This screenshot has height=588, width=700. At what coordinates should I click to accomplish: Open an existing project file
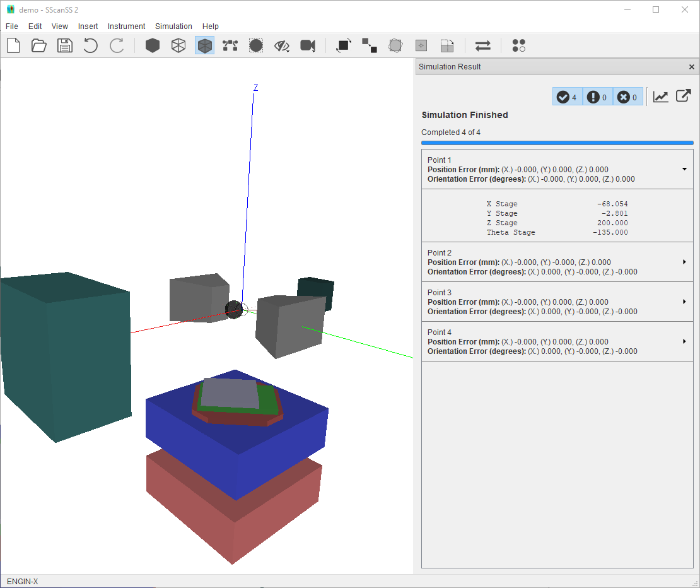pyautogui.click(x=39, y=45)
